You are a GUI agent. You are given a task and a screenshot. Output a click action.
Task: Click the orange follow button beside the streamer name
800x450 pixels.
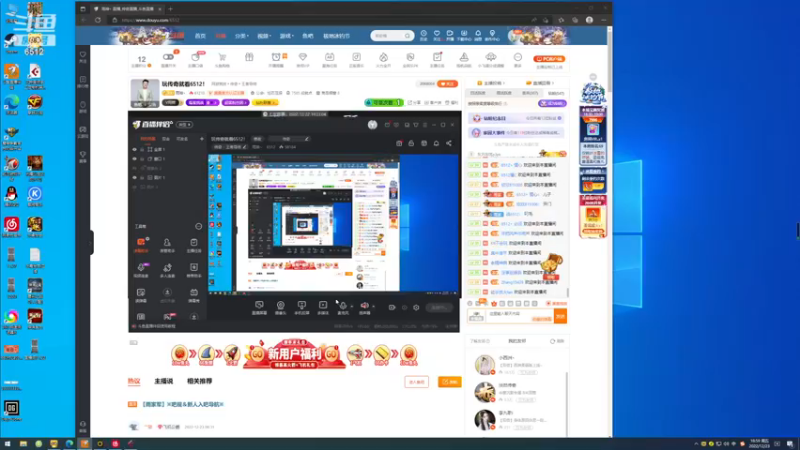(x=447, y=84)
